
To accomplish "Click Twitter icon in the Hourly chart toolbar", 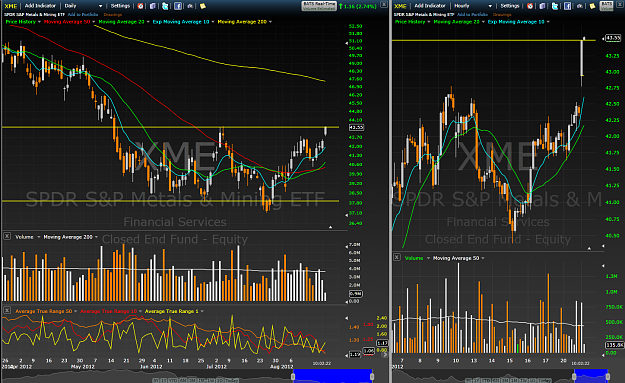I will point(555,6).
